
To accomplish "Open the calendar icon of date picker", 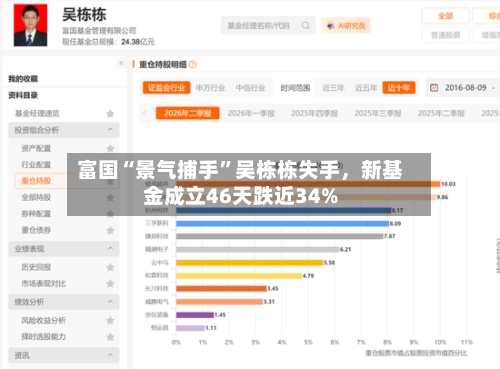I will pos(434,88).
